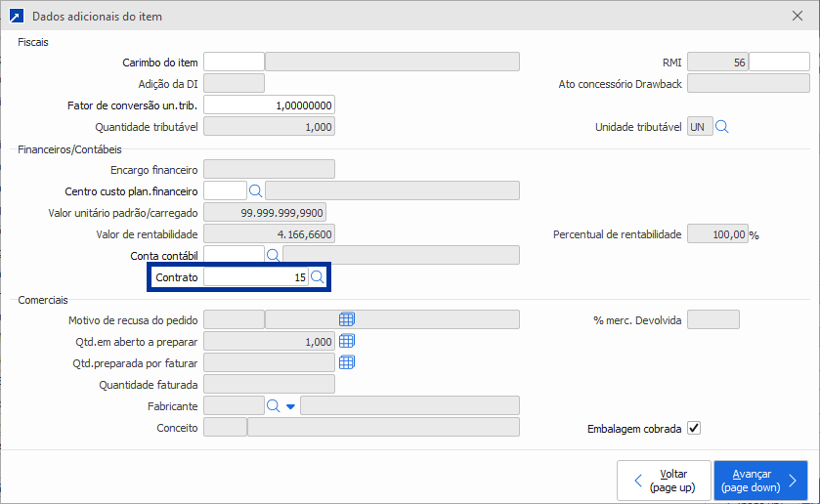Screen dimensions: 820x504
Task: Open Motivo de recusa grid icon
Action: coord(347,319)
